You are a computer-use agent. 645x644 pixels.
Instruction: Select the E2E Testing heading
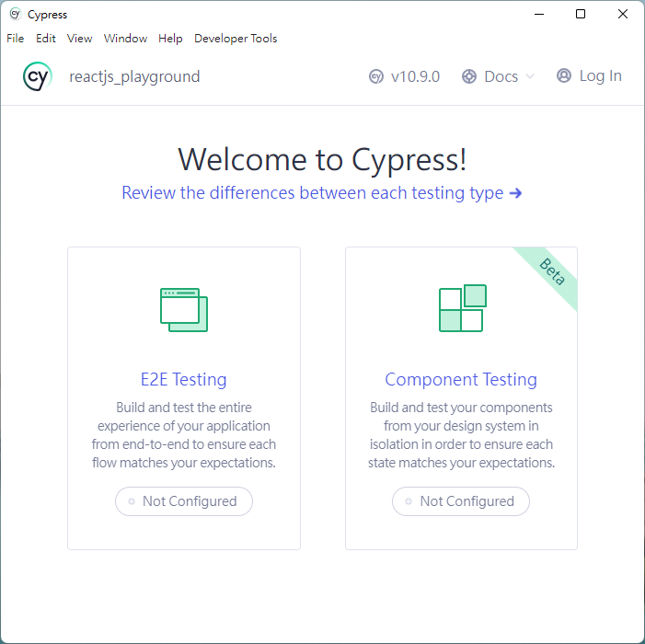coord(184,379)
